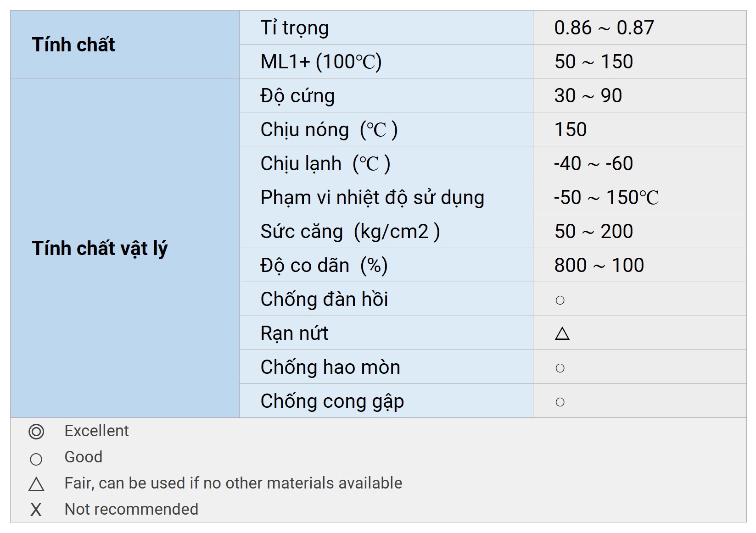
Task: Click the Good circle legend symbol
Action: [36, 459]
